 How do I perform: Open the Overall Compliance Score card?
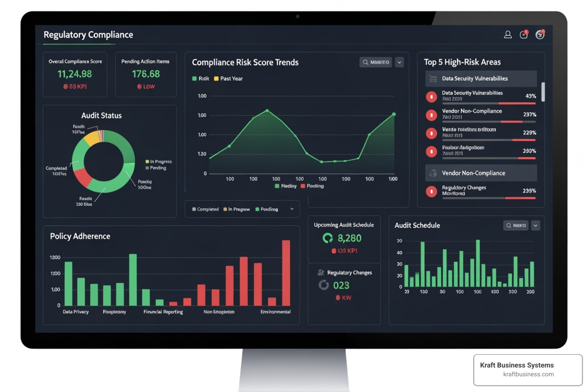(75, 74)
